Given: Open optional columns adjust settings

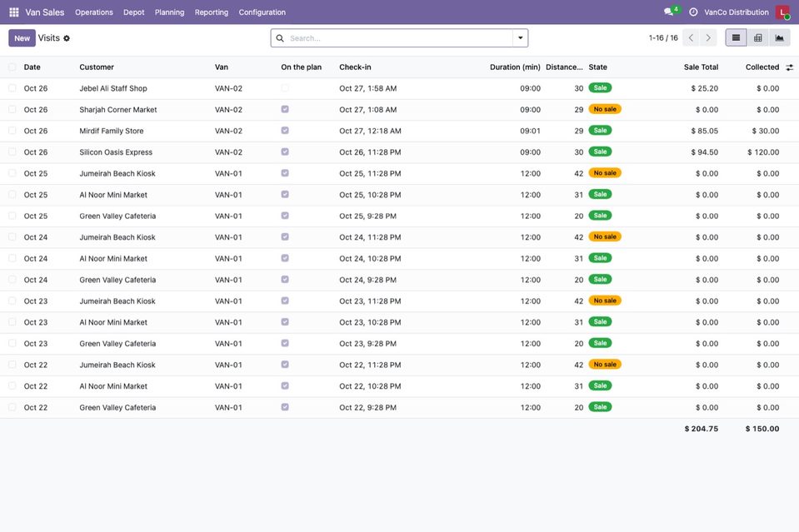Looking at the screenshot, I should click(789, 67).
